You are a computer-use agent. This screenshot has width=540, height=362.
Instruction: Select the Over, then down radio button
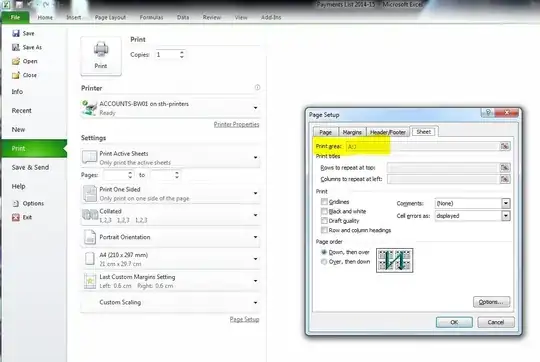324,262
